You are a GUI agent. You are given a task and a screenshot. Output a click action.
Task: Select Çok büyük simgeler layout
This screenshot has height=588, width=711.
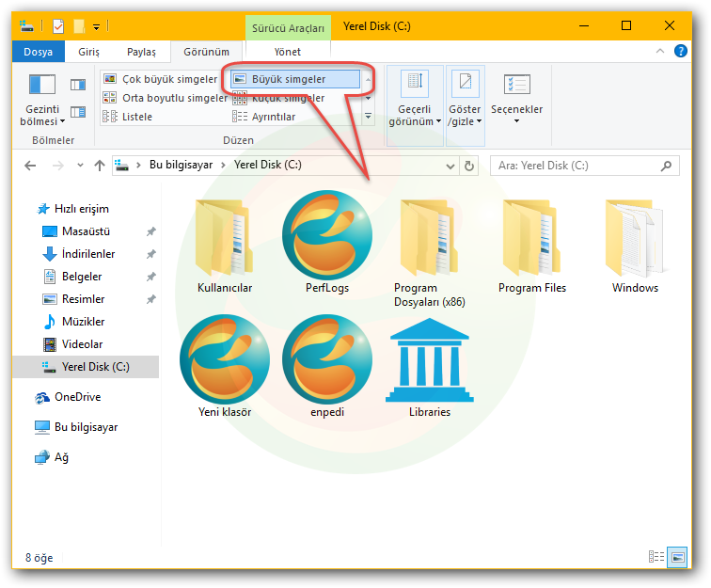pos(160,79)
